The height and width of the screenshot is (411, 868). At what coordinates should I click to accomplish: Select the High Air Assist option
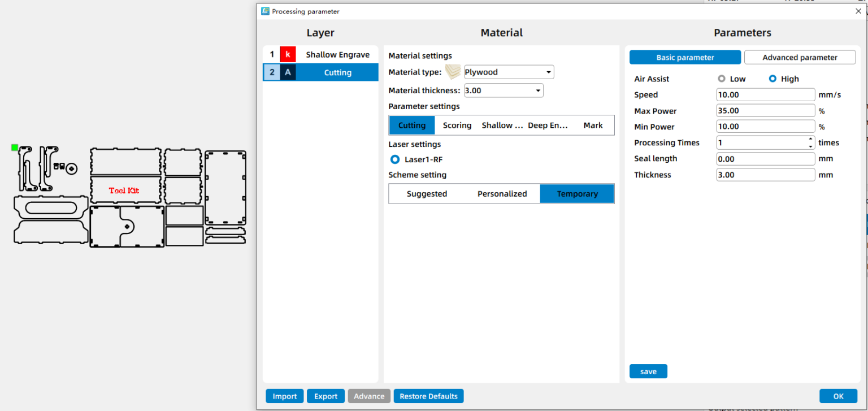tap(772, 79)
